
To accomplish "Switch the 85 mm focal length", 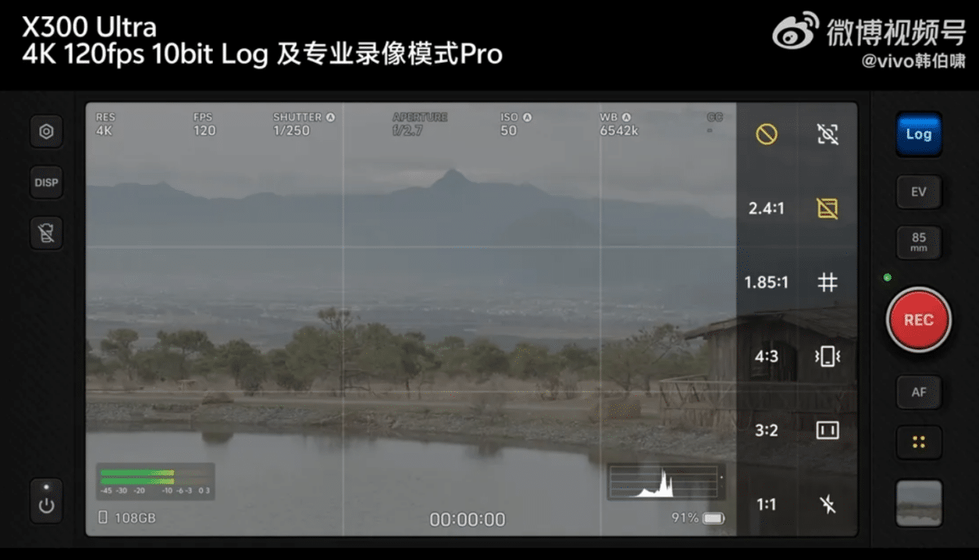I will pyautogui.click(x=919, y=243).
